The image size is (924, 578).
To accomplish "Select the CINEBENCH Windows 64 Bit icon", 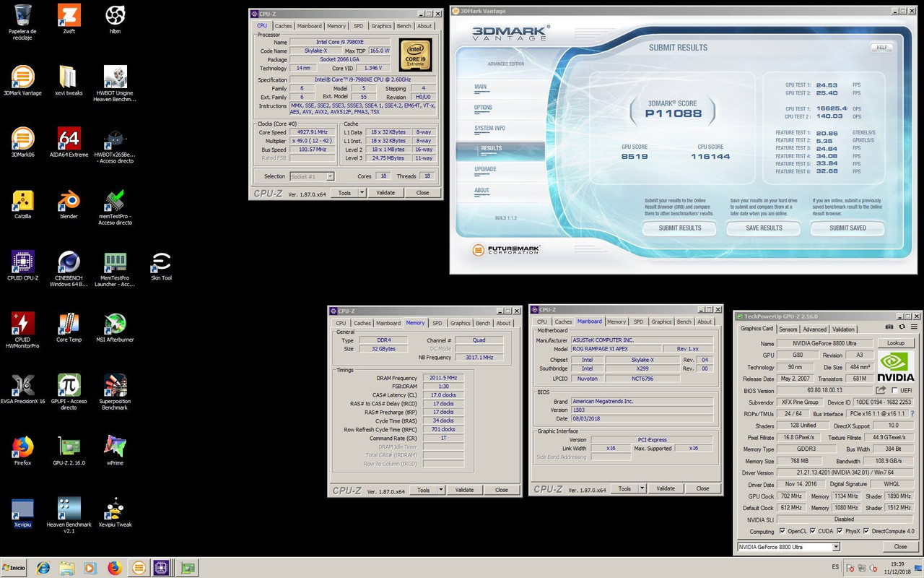I will [x=69, y=262].
